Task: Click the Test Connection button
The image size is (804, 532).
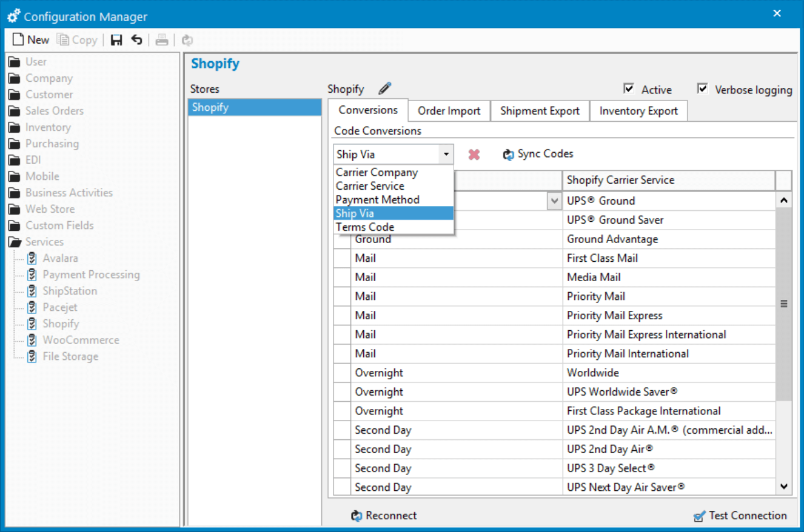Action: click(740, 516)
